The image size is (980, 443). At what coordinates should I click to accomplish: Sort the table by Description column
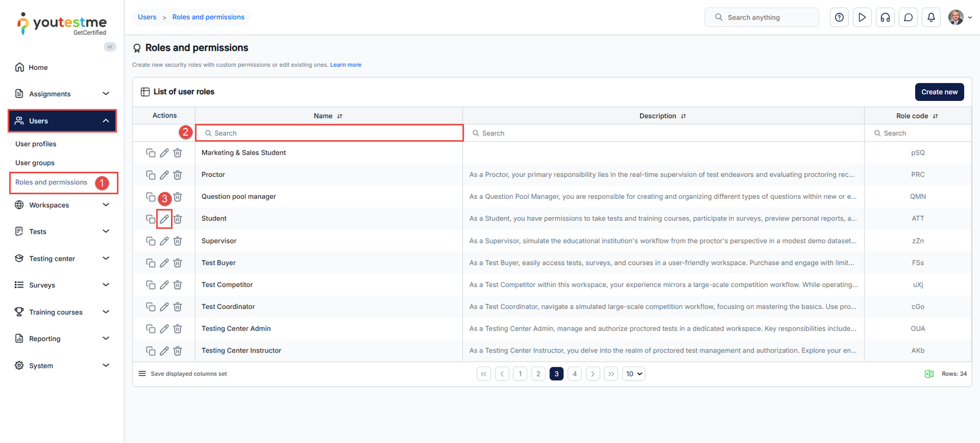click(684, 116)
